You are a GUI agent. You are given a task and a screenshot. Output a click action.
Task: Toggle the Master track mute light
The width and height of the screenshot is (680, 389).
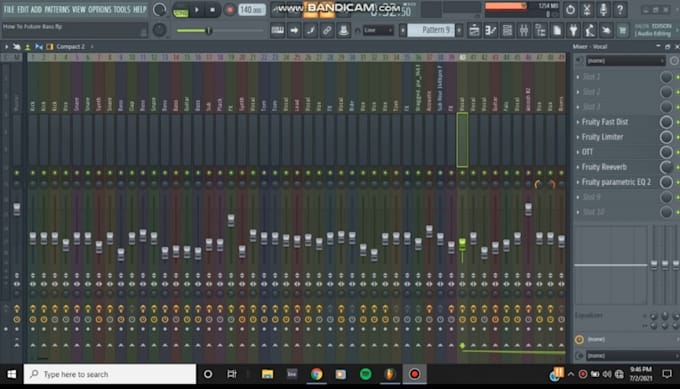(x=16, y=173)
